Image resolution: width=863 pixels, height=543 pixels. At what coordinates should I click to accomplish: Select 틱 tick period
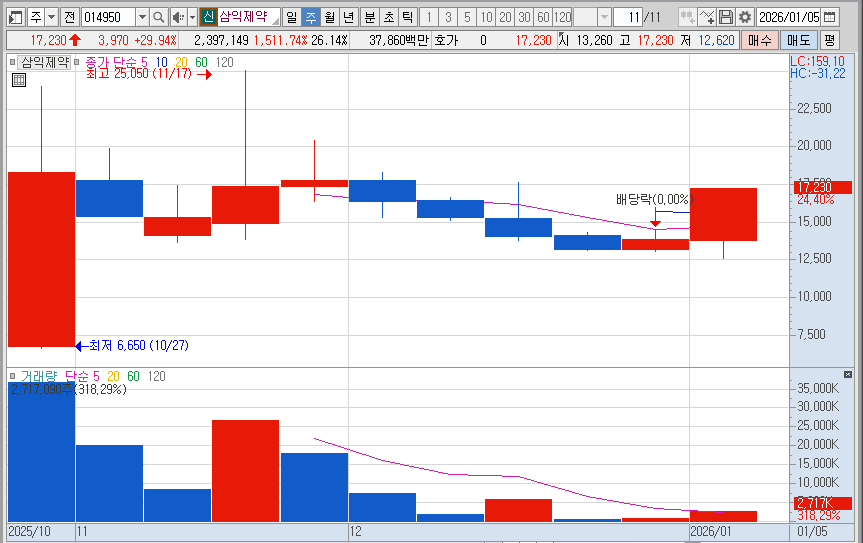tap(407, 18)
